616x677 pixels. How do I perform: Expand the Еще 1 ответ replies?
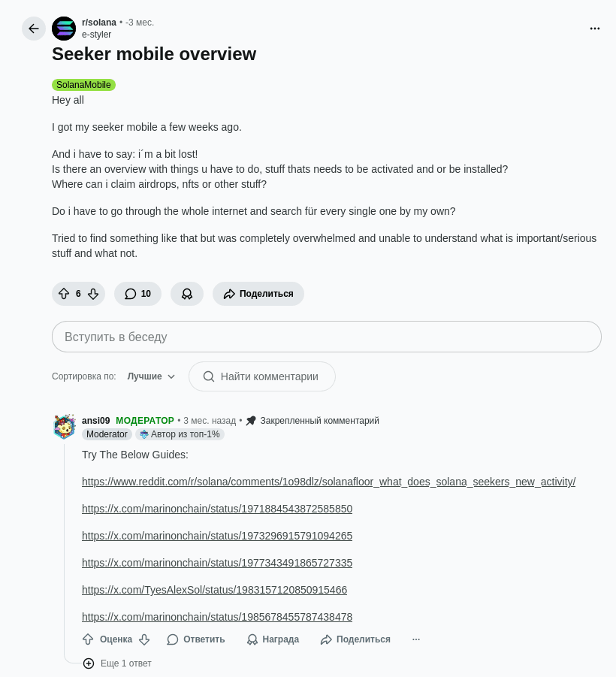pyautogui.click(x=118, y=663)
